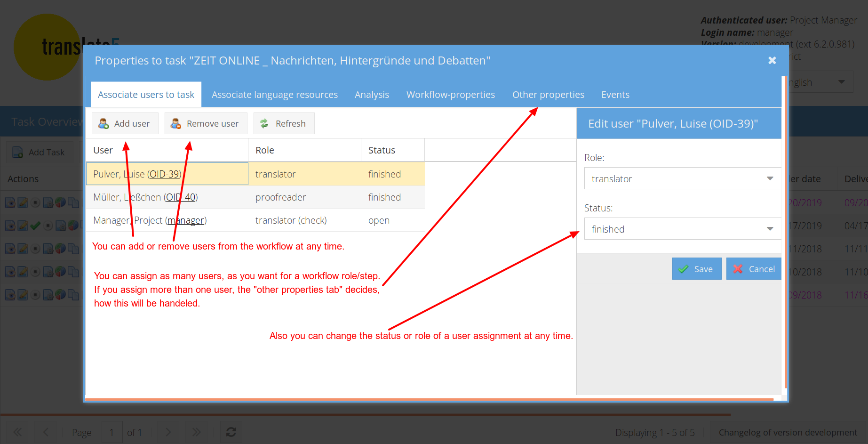Click read-only view icon, row with delivery 11/16

(10, 295)
